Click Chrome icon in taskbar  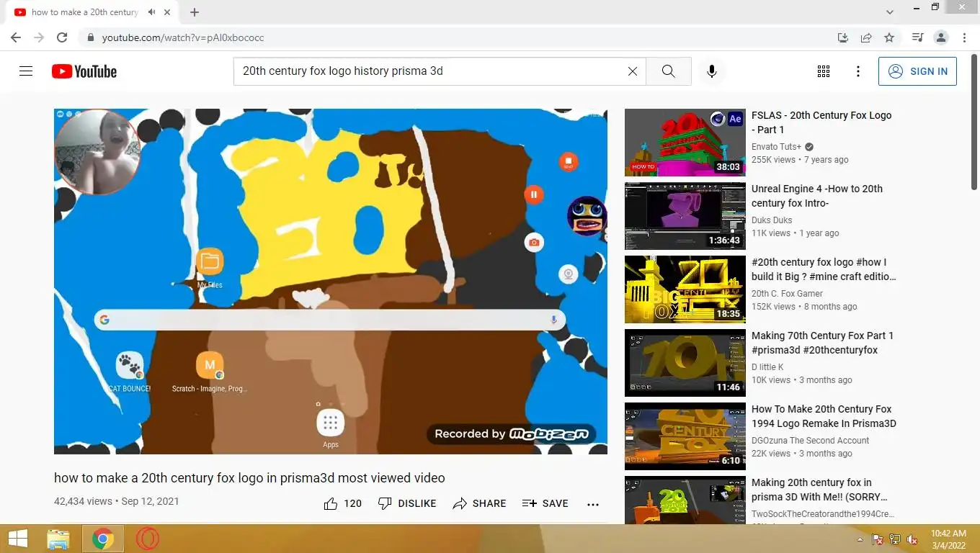pyautogui.click(x=102, y=539)
